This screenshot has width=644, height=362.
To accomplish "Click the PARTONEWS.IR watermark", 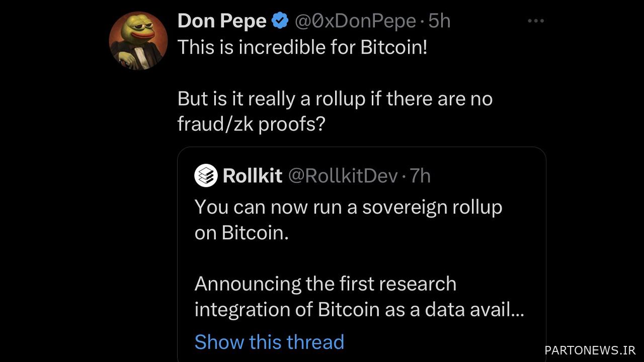I will [x=590, y=350].
